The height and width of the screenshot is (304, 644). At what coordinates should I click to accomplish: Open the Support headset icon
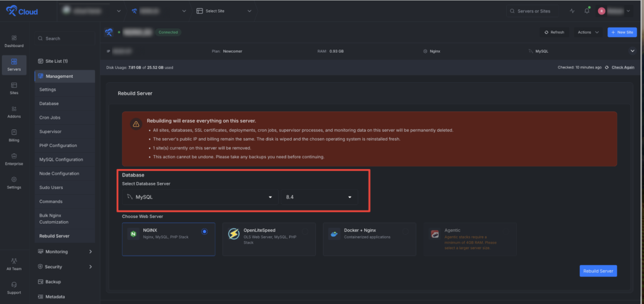14,285
